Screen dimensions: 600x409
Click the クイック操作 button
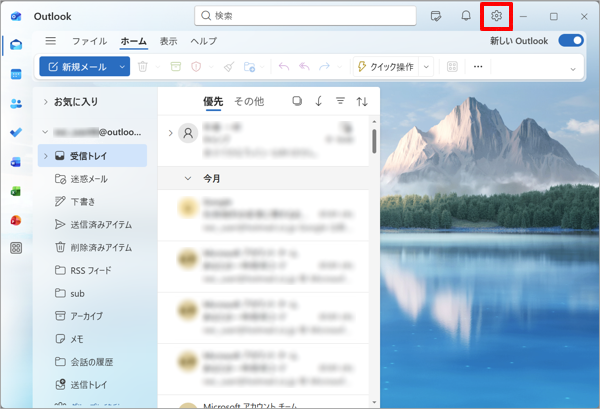386,67
